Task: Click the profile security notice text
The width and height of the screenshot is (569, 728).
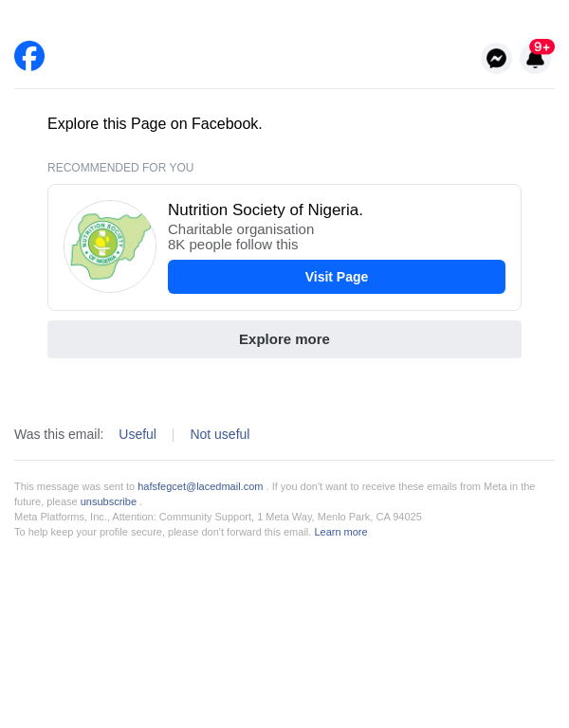Action: tap(162, 532)
